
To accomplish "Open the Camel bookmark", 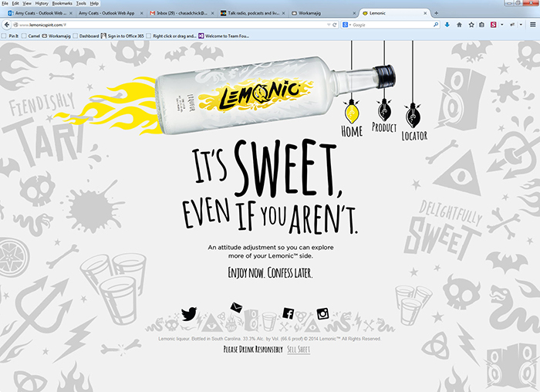I will [31, 35].
